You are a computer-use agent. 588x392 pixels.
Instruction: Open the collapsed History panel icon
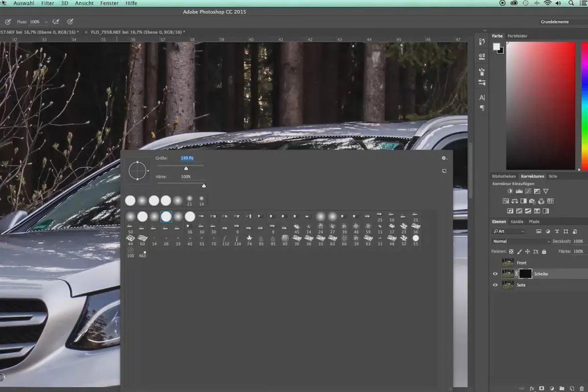tap(482, 43)
